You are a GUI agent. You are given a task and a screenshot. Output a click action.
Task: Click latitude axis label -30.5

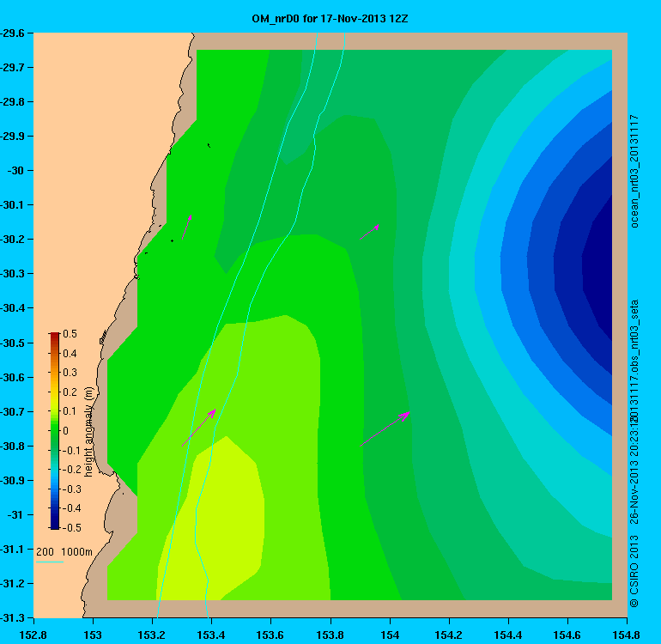(12, 343)
